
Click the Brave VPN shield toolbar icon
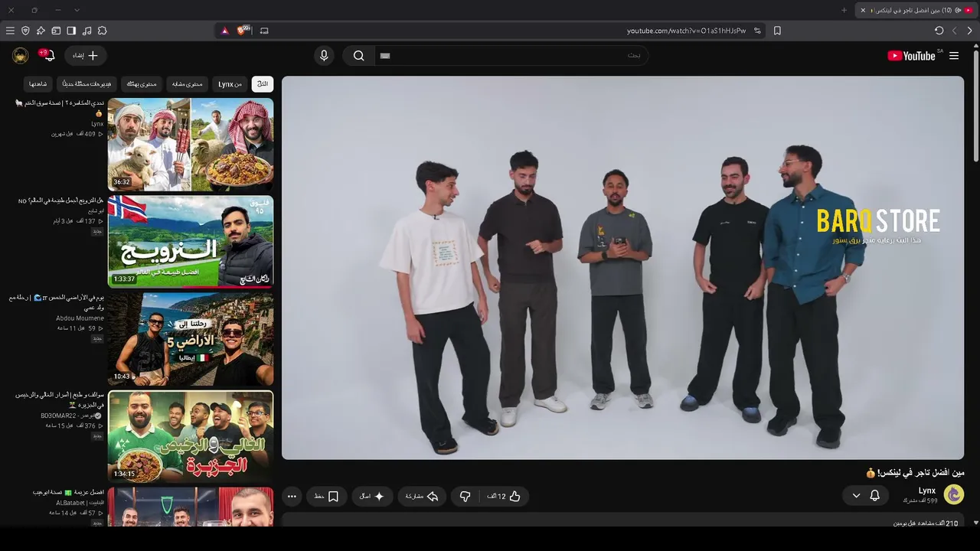click(x=25, y=31)
